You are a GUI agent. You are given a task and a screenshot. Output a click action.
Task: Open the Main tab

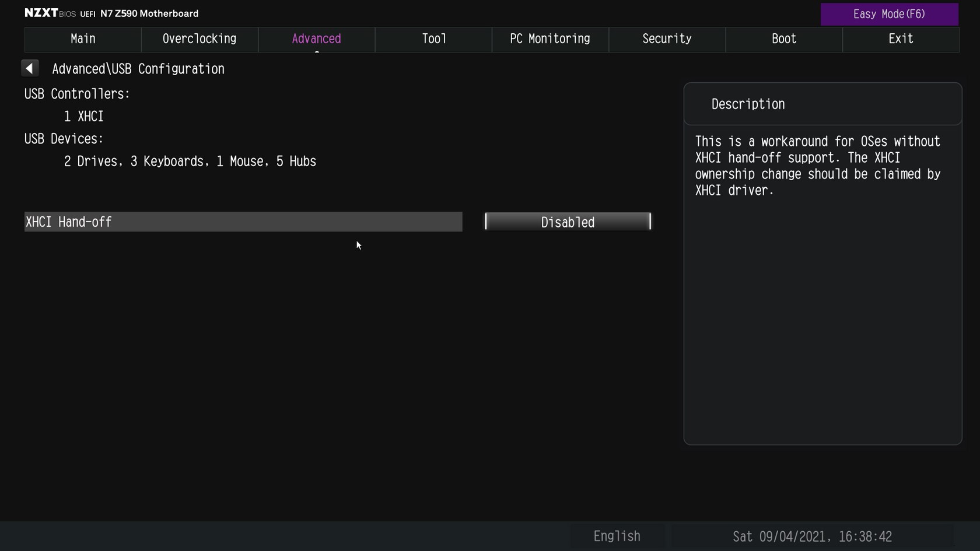coord(83,39)
